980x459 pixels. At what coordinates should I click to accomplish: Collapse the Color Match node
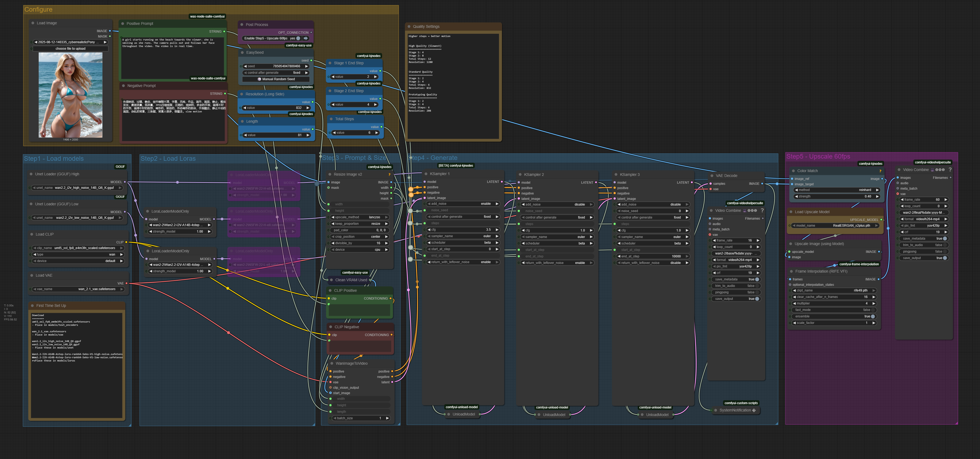(x=793, y=171)
